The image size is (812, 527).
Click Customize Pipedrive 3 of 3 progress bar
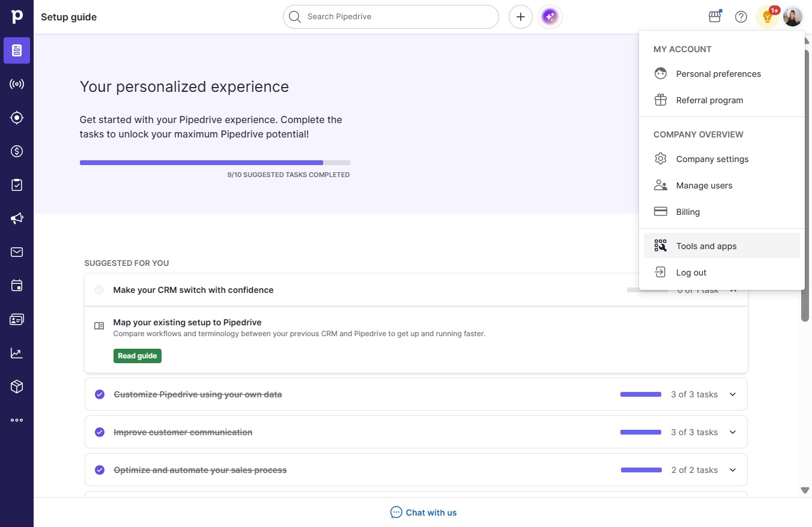(641, 394)
